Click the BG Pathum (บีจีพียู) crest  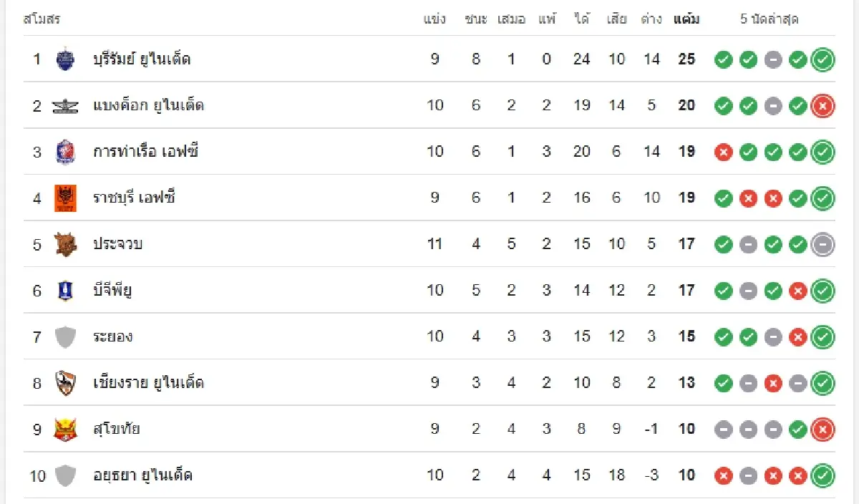tap(65, 291)
